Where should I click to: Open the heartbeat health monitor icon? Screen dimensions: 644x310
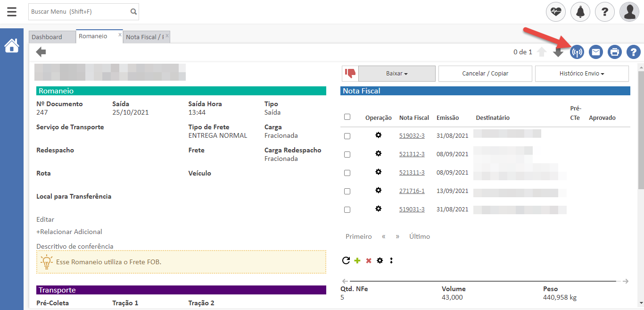[x=556, y=12]
